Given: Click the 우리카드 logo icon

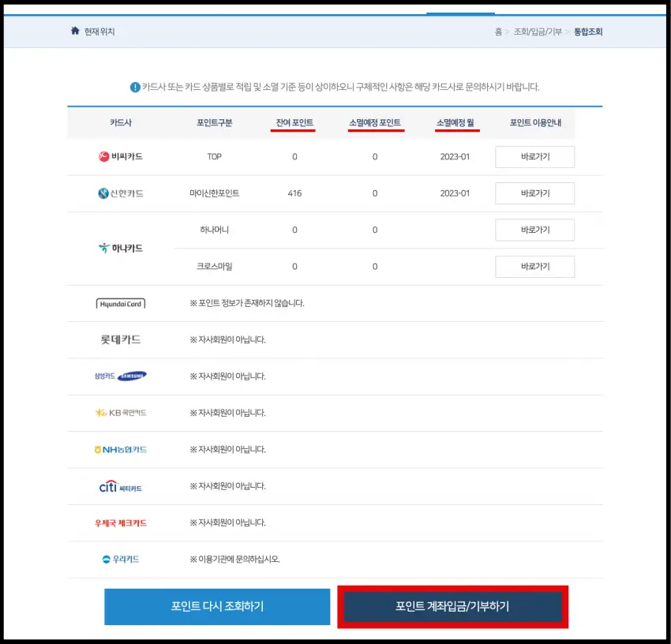Looking at the screenshot, I should coord(118,559).
